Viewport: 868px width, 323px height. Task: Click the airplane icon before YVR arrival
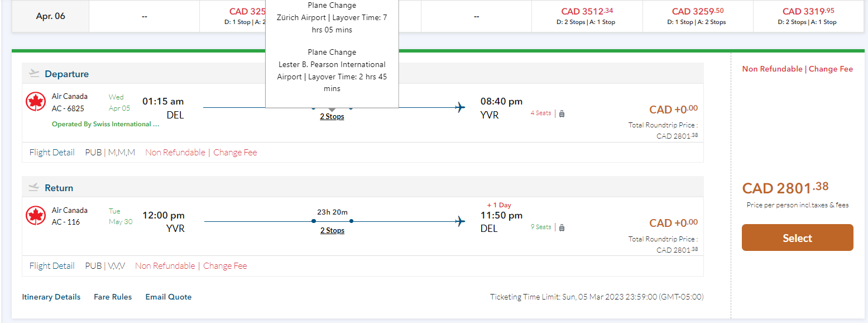tap(461, 107)
